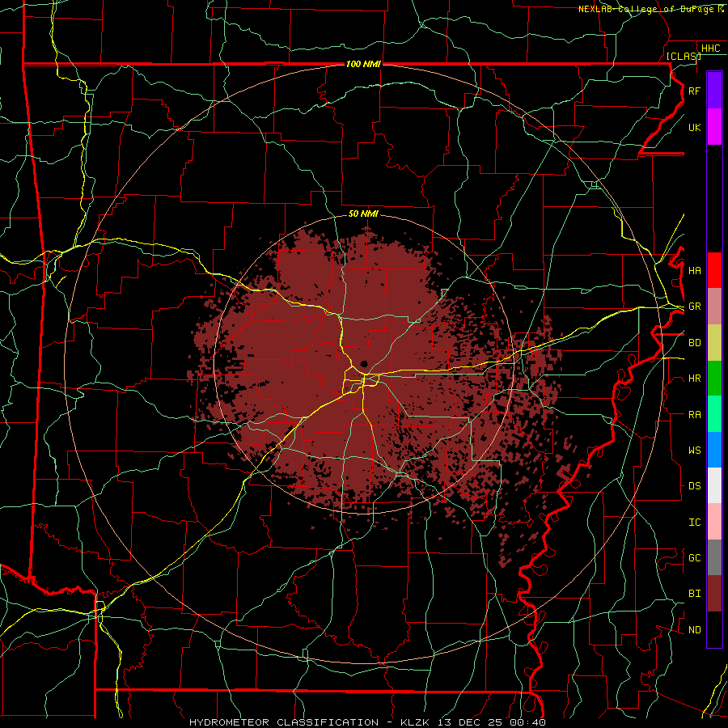The image size is (728, 728).
Task: Click the [CLAS] units label
Action: [x=684, y=56]
